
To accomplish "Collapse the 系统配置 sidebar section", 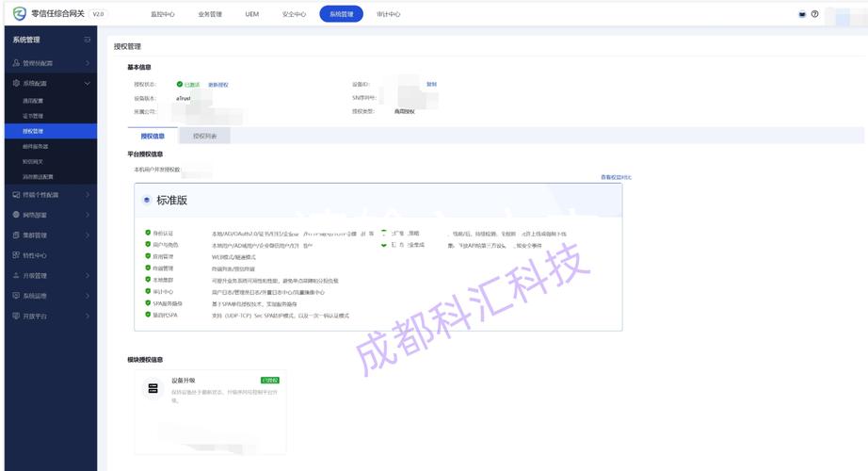I will click(x=88, y=84).
